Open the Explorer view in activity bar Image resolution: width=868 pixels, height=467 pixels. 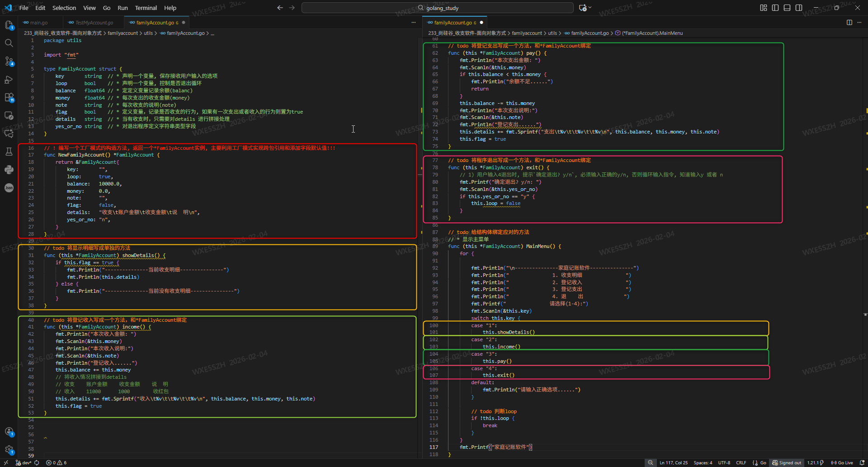coord(9,25)
